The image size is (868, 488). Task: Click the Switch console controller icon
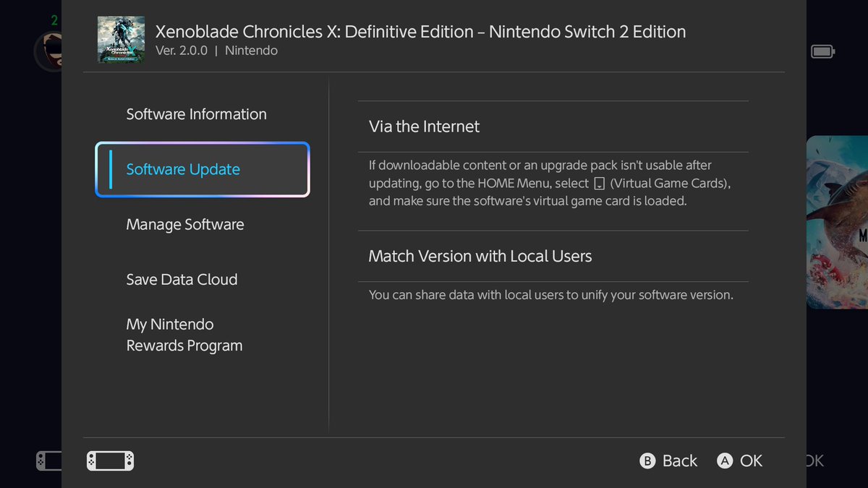(110, 461)
